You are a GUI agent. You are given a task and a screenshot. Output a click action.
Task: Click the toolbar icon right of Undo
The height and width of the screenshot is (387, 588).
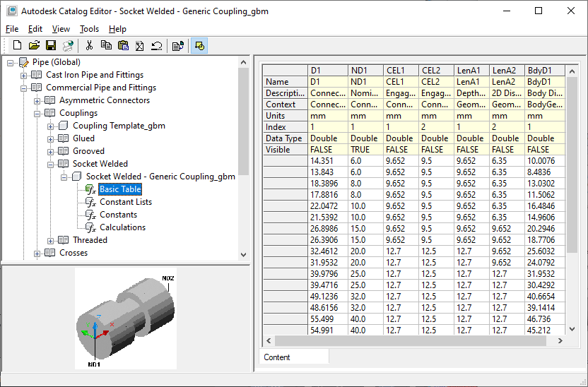[178, 46]
